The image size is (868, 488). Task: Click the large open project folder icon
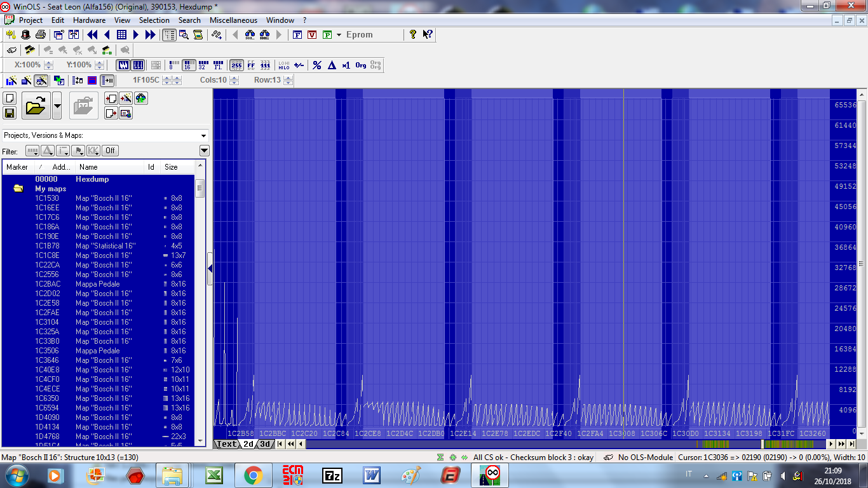[36, 105]
